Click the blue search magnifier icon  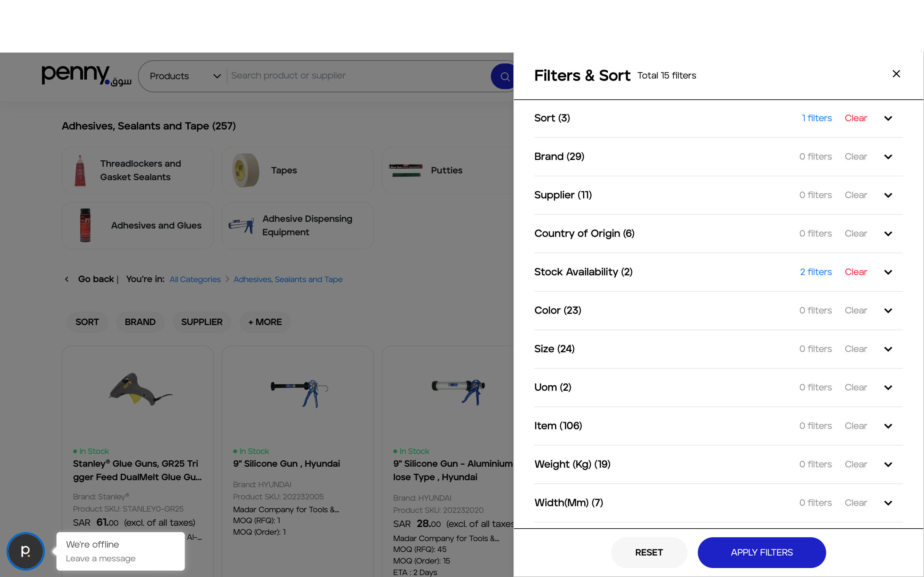(504, 76)
